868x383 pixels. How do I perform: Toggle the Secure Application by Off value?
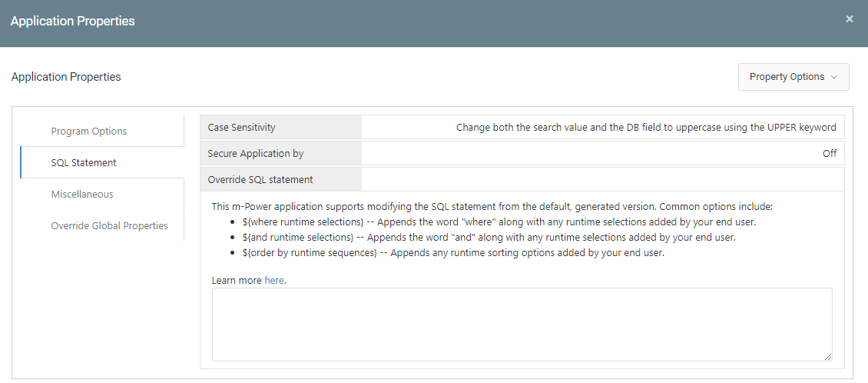point(830,154)
